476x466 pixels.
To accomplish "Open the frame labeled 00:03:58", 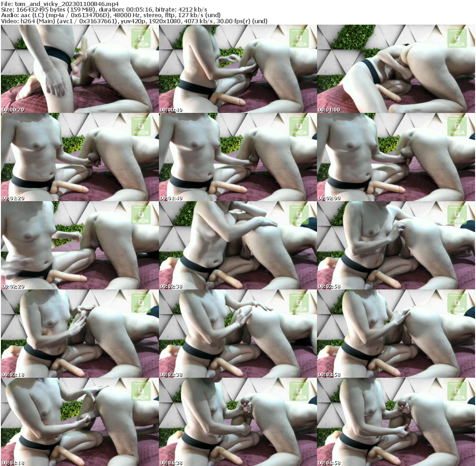I will [396, 334].
